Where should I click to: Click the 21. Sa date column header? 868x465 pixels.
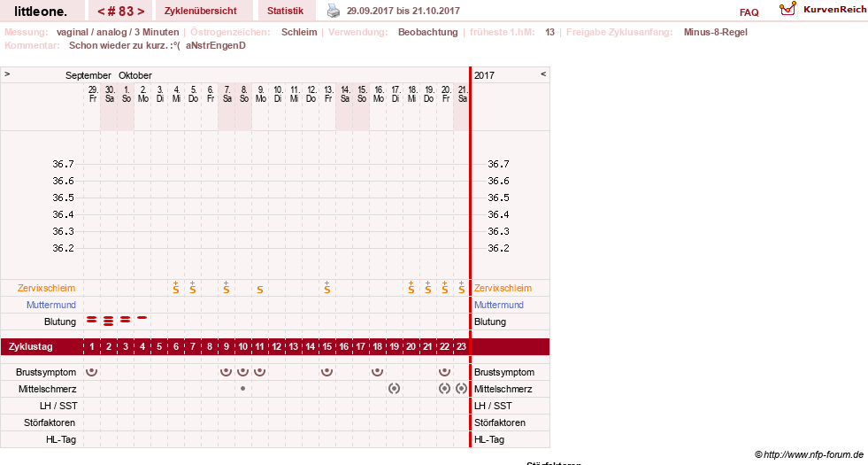point(462,94)
